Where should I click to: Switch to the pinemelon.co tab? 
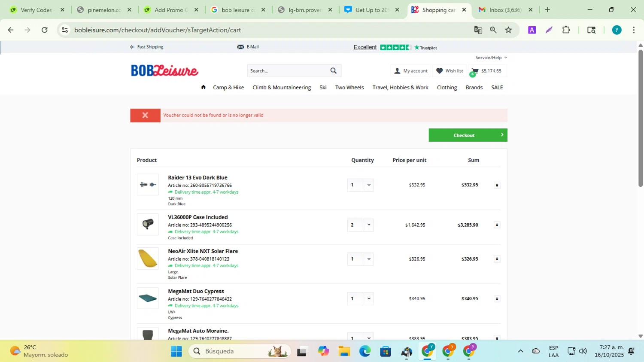point(103,10)
